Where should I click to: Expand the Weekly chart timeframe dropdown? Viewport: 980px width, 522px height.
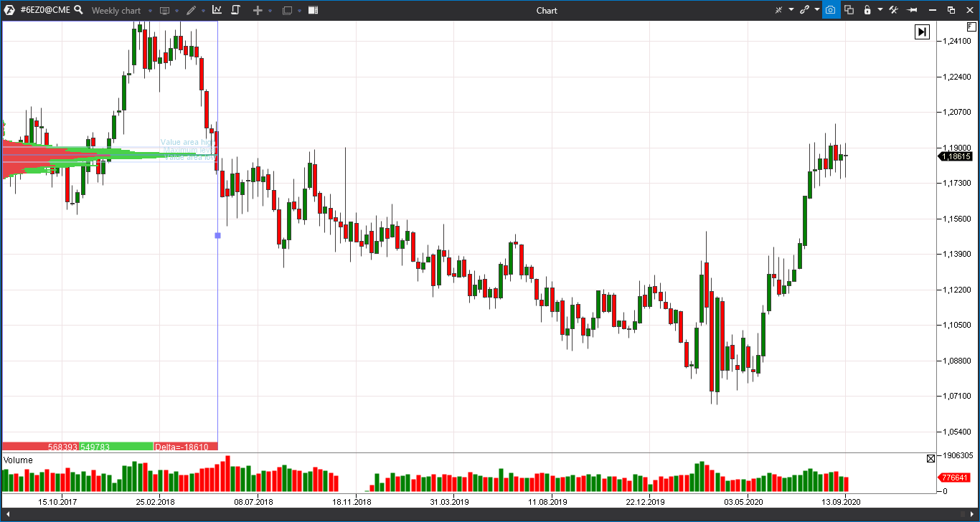[149, 11]
